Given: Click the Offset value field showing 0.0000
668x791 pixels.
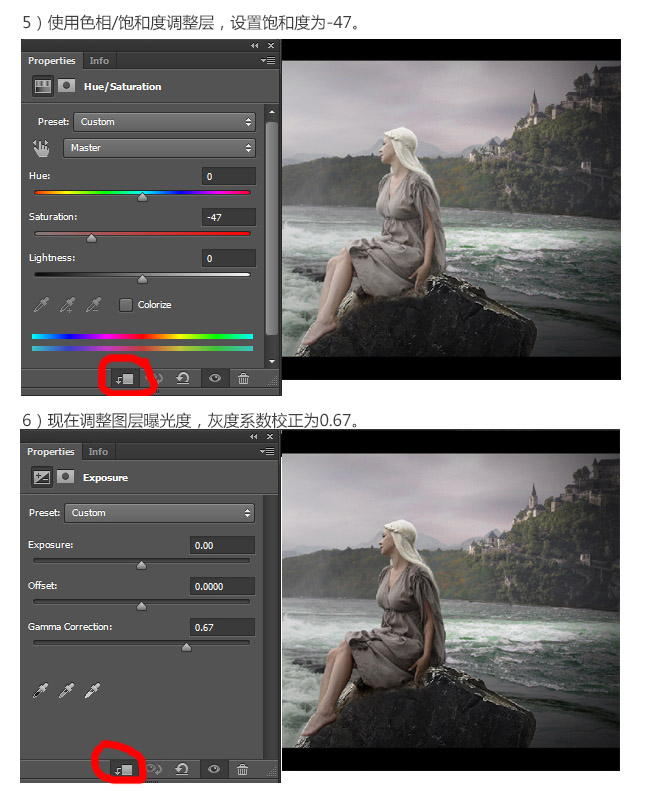Looking at the screenshot, I should (222, 586).
